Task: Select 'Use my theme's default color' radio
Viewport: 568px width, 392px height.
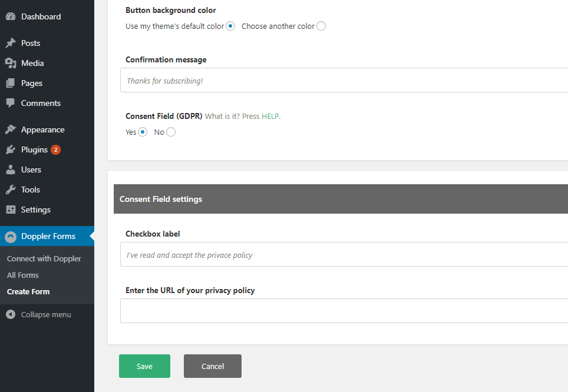Action: [230, 26]
